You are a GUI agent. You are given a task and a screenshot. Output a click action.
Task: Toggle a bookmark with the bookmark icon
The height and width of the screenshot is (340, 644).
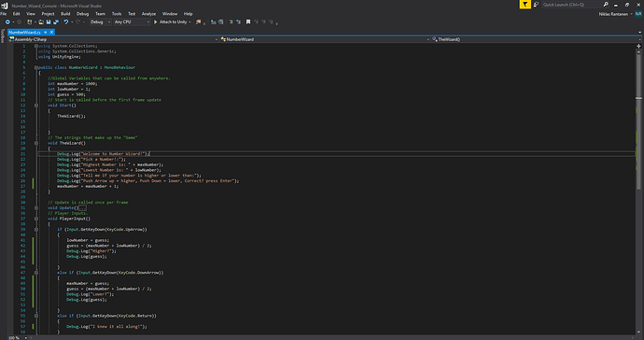pos(248,21)
